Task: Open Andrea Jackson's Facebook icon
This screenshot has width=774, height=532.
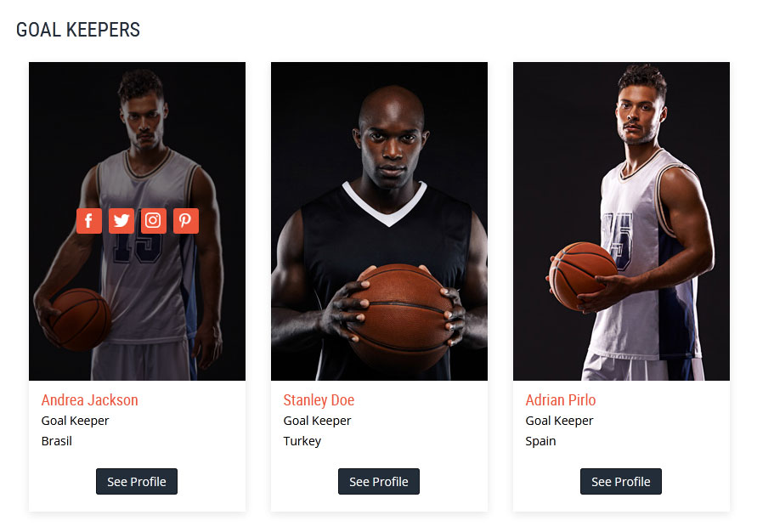Action: [x=89, y=221]
